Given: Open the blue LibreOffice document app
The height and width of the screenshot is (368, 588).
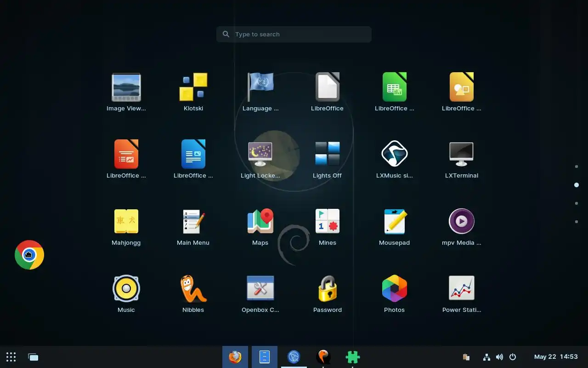Looking at the screenshot, I should pos(193,155).
